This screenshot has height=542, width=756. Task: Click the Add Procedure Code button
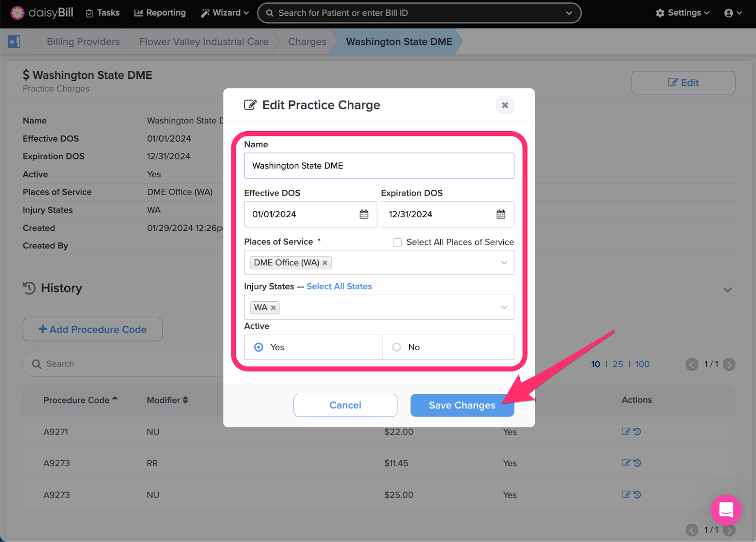click(93, 330)
